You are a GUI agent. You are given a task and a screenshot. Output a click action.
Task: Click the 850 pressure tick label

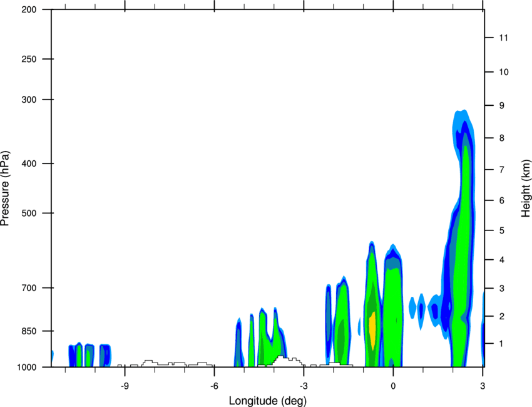[x=29, y=331]
